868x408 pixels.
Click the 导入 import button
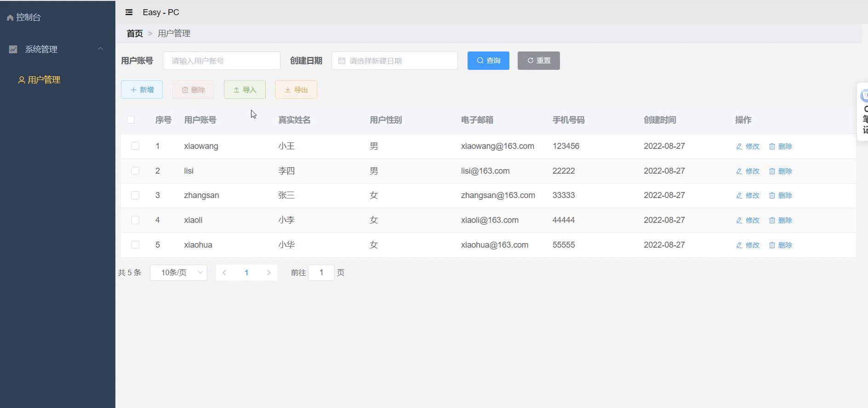(245, 90)
